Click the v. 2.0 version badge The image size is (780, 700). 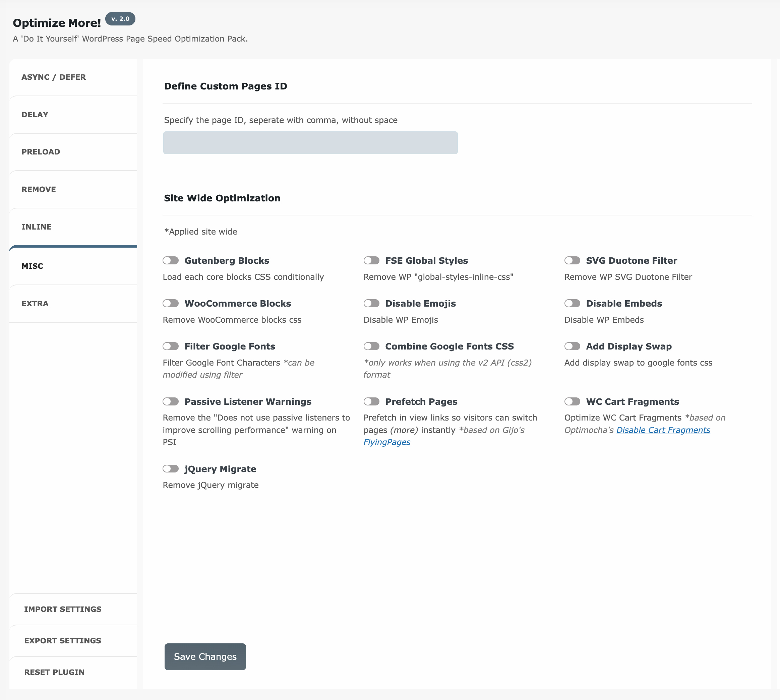coord(120,18)
